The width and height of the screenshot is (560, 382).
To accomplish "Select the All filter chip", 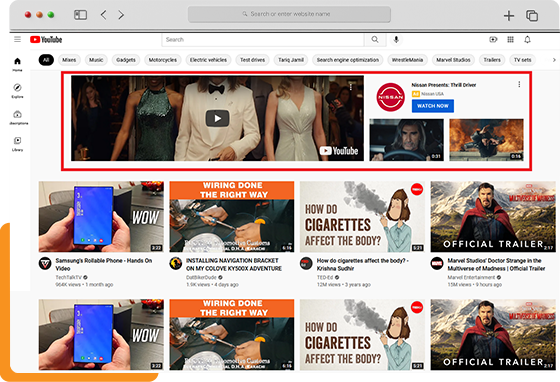I will point(46,60).
